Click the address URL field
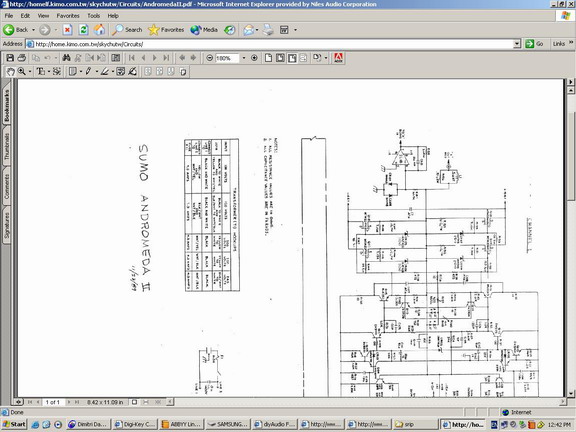Image resolution: width=576 pixels, height=432 pixels. (x=274, y=44)
